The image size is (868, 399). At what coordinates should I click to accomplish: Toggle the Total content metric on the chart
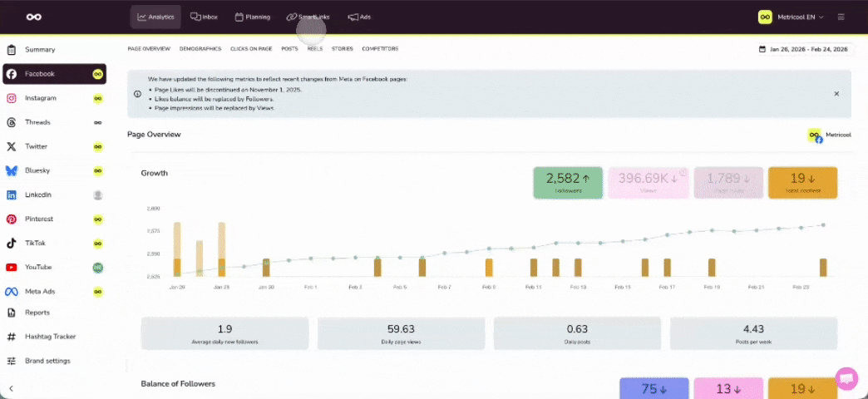pos(801,183)
